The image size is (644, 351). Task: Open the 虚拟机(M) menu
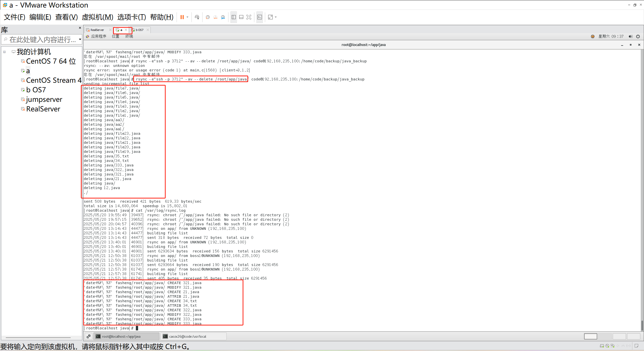click(97, 17)
